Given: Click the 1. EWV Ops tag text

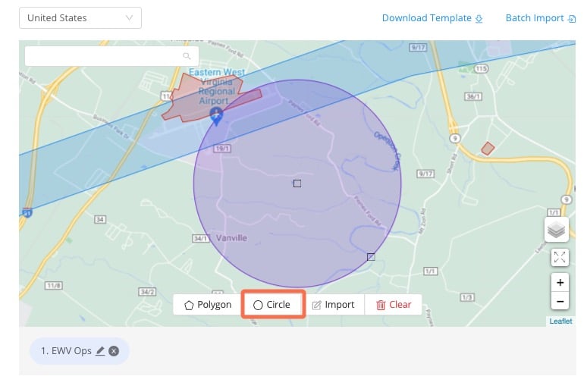Looking at the screenshot, I should [66, 351].
